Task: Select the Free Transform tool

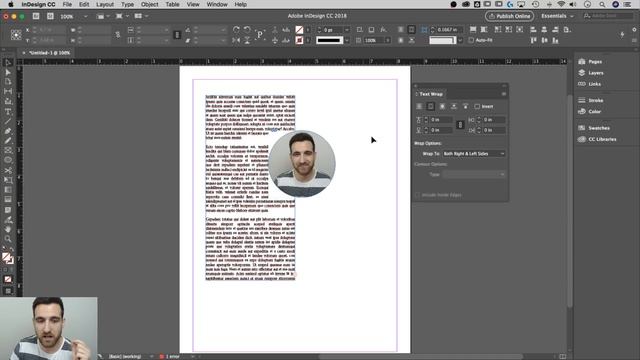Action: (8, 180)
